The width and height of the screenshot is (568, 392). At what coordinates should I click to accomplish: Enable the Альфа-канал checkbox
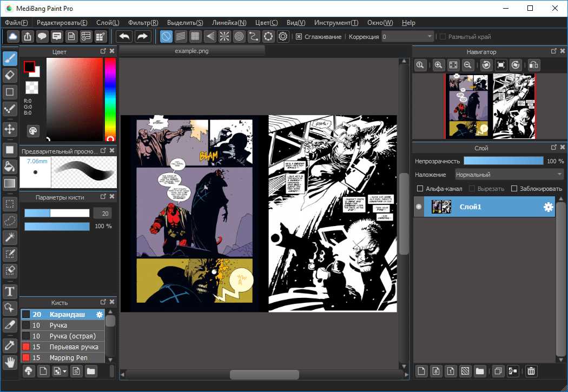[420, 189]
